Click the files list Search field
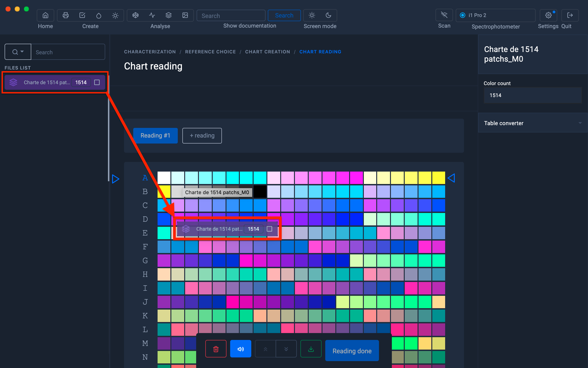Screen dimensions: 588x368 68,52
